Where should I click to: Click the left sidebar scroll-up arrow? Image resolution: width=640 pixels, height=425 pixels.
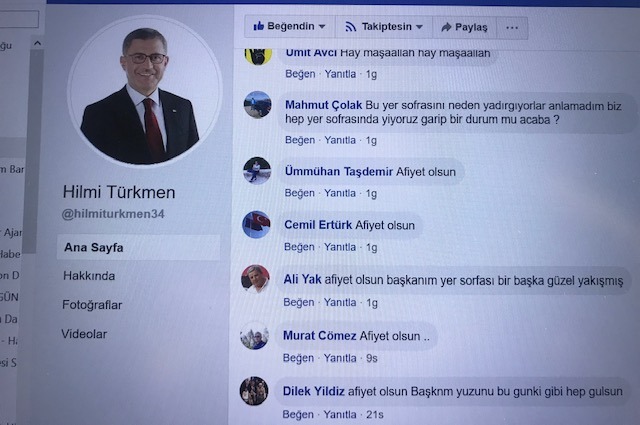(37, 43)
